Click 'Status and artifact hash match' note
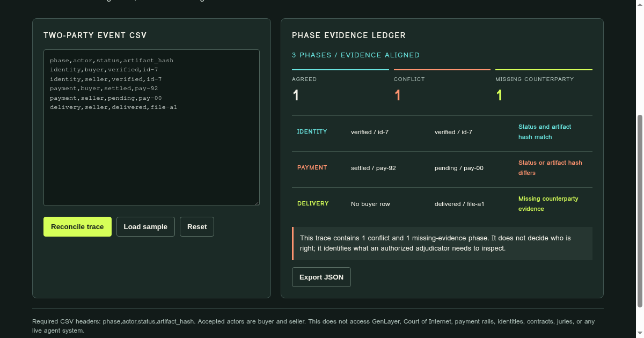Viewport: 644px width, 338px height. point(545,132)
